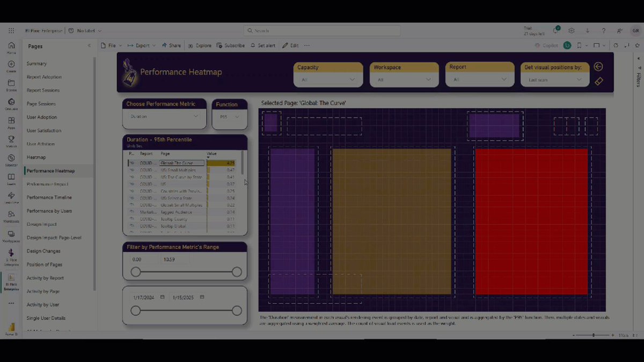This screenshot has height=362, width=644.
Task: Open the Capacity dropdown
Action: (328, 79)
